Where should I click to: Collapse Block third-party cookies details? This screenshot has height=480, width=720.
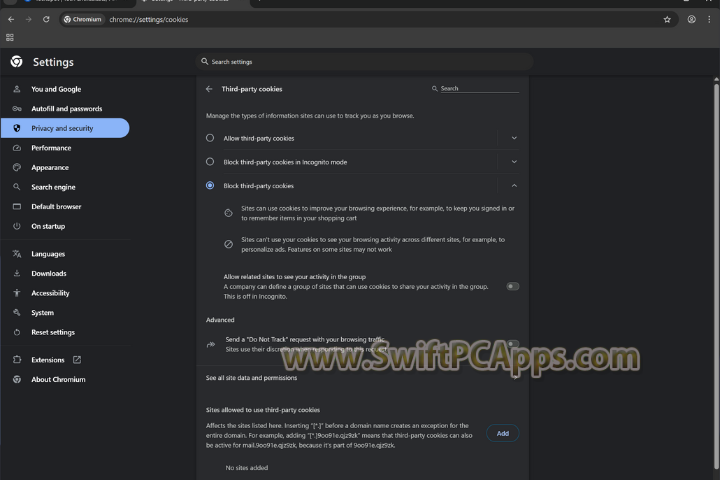pos(514,186)
